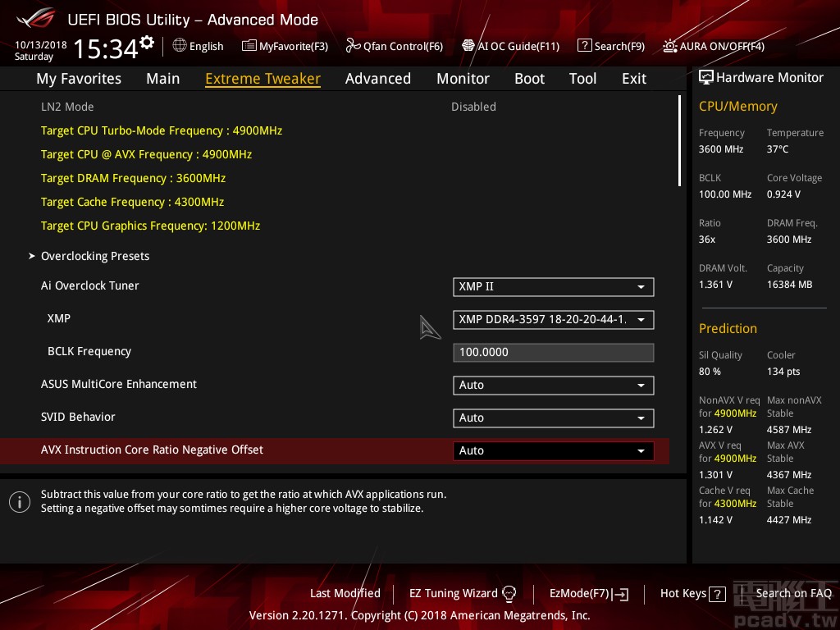
Task: Switch BIOS language using the English globe icon
Action: [179, 46]
